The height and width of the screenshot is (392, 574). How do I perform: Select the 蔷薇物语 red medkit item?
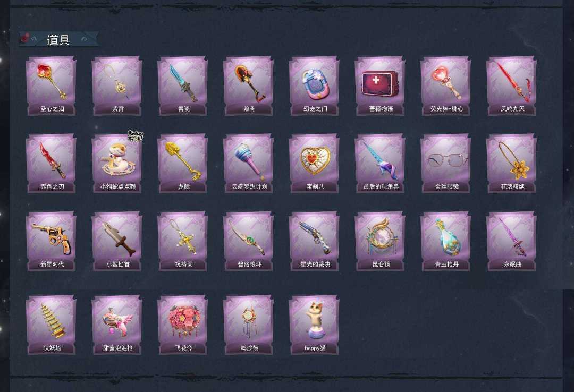coord(380,86)
